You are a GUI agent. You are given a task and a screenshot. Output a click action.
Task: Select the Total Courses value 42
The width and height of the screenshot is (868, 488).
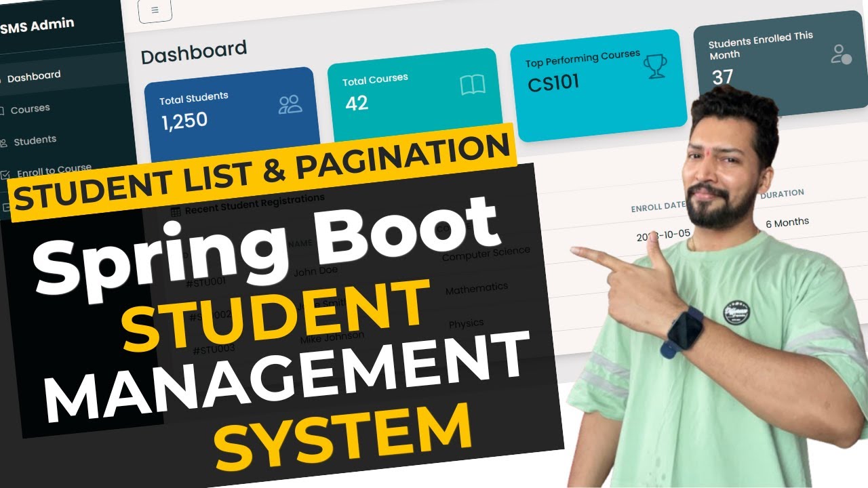click(x=357, y=103)
